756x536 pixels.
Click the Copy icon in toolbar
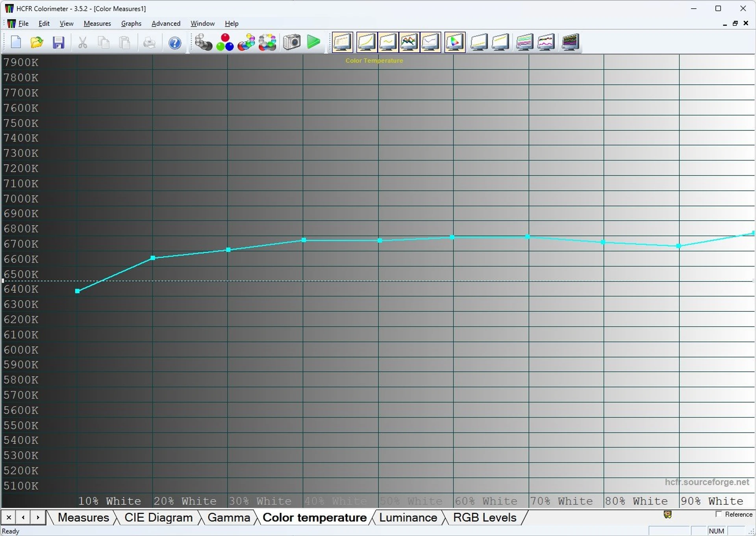(104, 42)
